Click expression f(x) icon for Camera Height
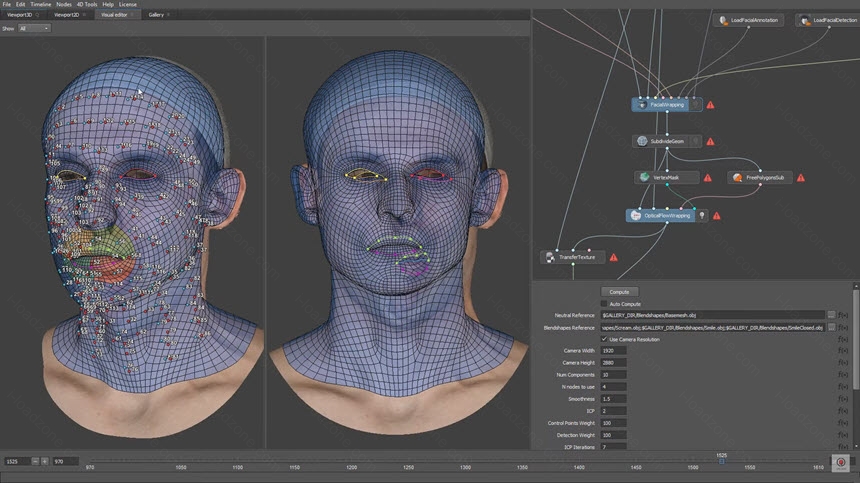 click(x=843, y=362)
